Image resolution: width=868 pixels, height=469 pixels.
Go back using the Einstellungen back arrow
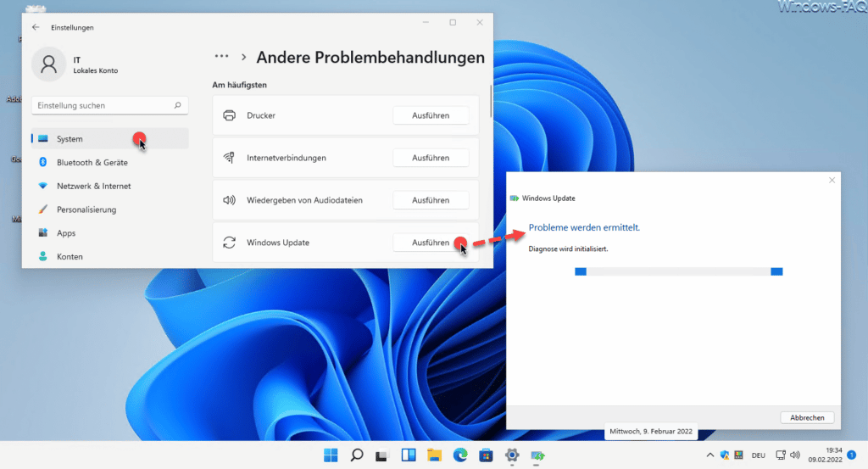[36, 27]
